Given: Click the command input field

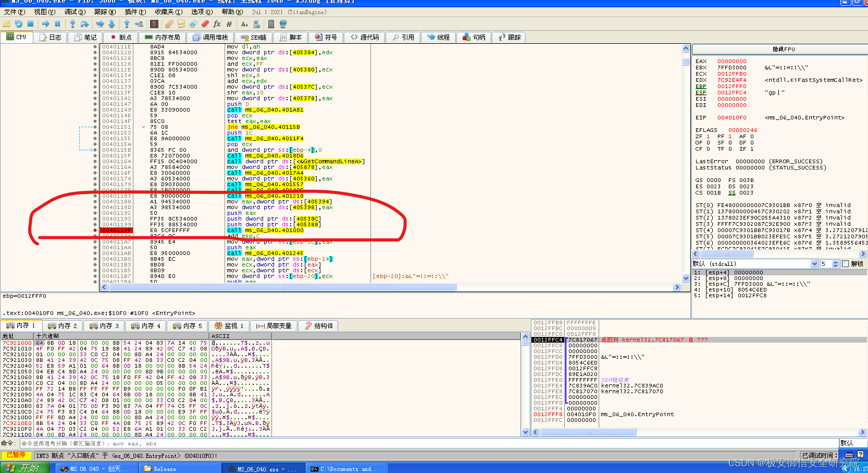Looking at the screenshot, I should click(428, 443).
